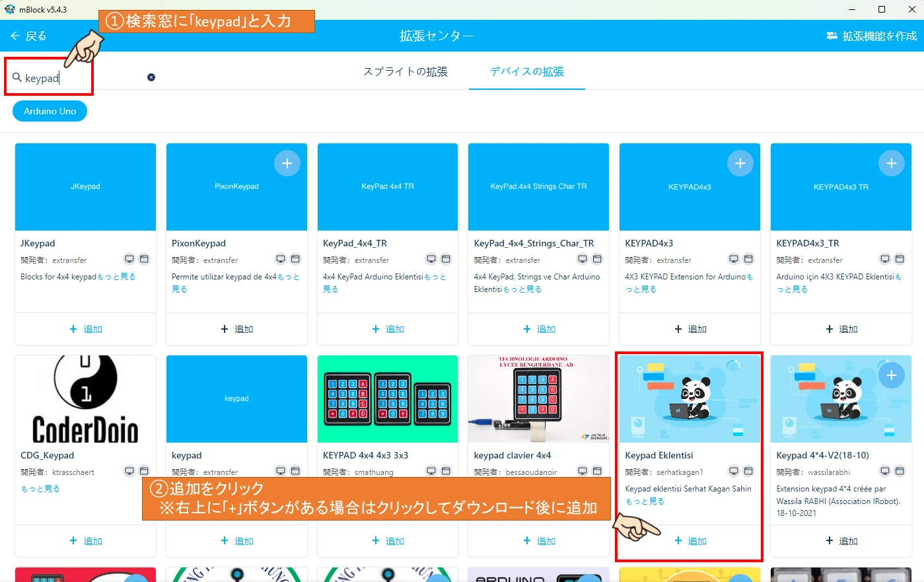Click KEYPAD4x3's window mode icon

click(748, 259)
